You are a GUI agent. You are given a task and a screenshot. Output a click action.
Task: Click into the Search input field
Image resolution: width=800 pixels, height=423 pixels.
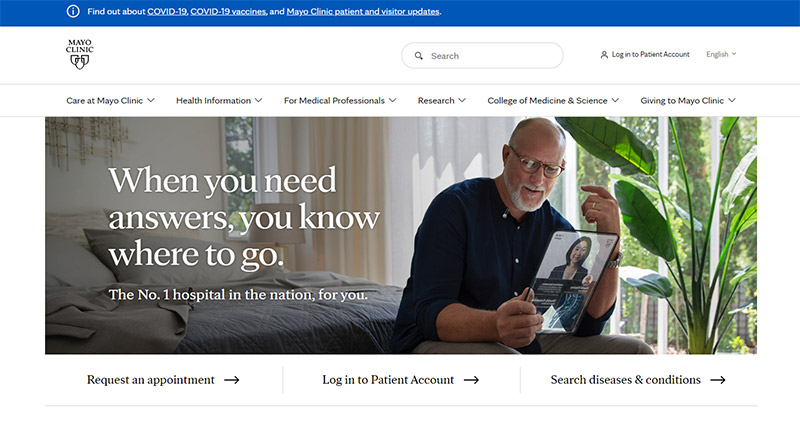482,56
